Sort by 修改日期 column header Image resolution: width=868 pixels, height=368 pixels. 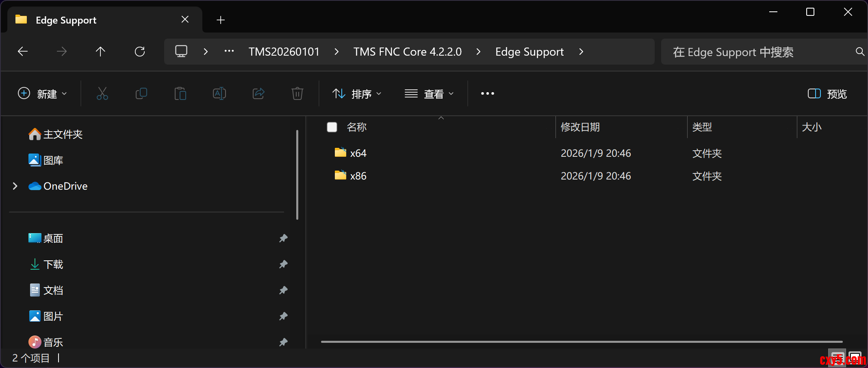[x=580, y=127]
